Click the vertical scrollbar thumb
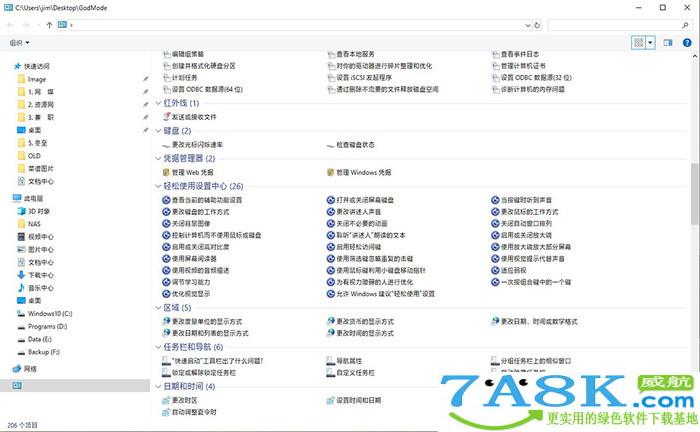 [x=695, y=194]
